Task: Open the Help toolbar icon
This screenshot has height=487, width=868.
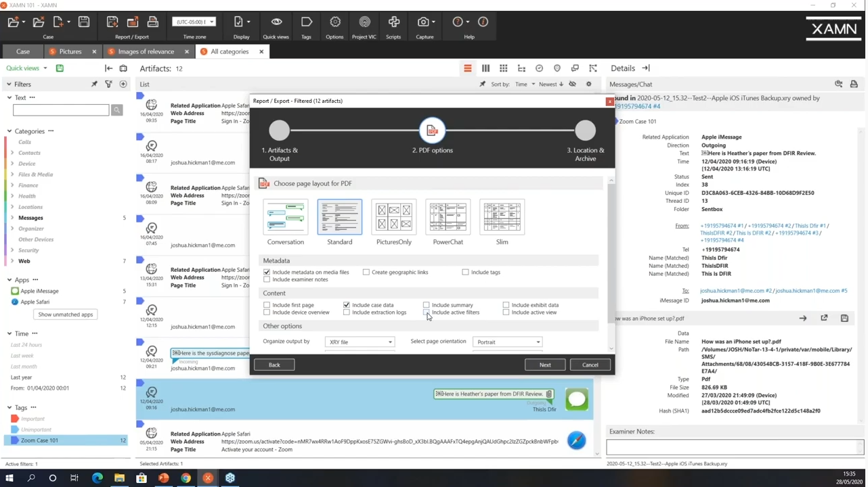Action: [x=458, y=22]
